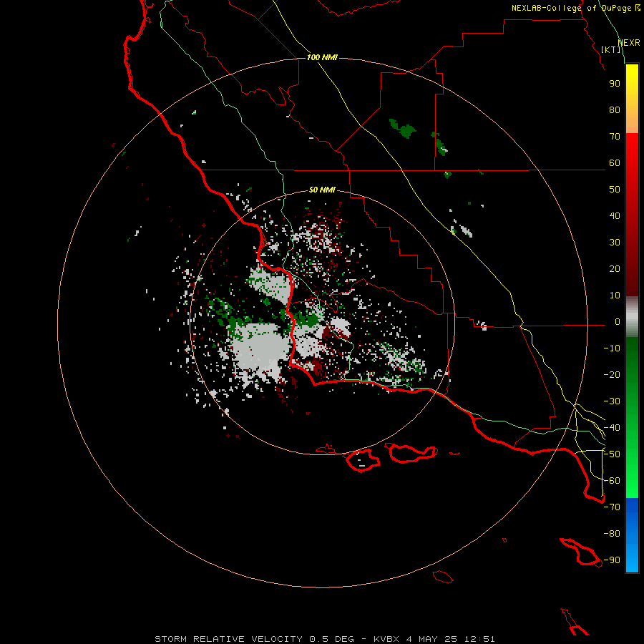The image size is (644, 644).
Task: Select the 30 knot value on the color scale
Action: point(615,243)
